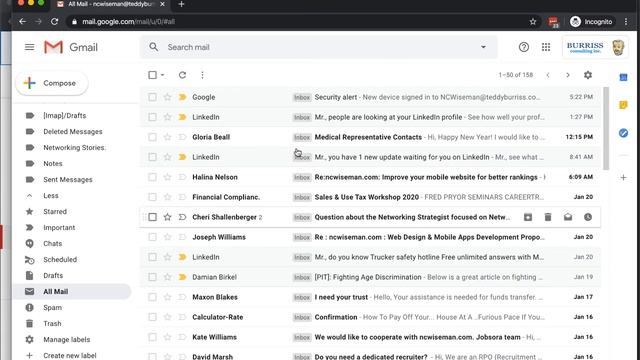Click the search magnifier icon
640x360 pixels.
coord(153,47)
